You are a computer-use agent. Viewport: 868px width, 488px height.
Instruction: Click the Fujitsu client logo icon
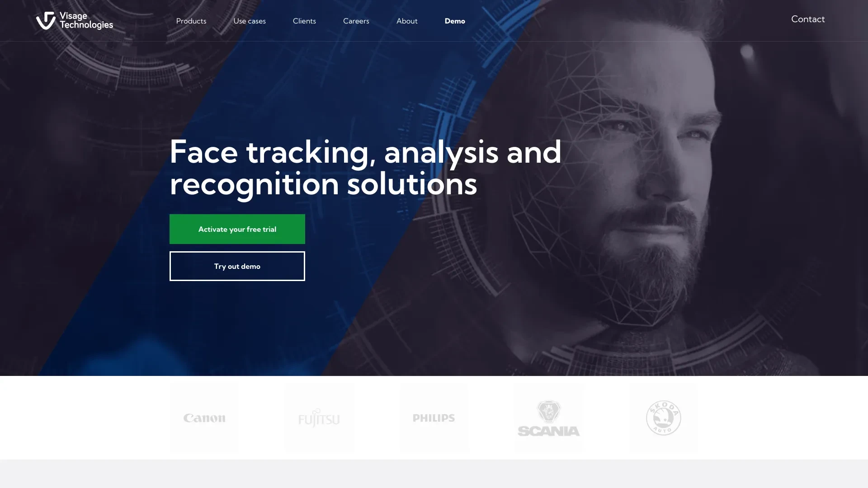319,418
